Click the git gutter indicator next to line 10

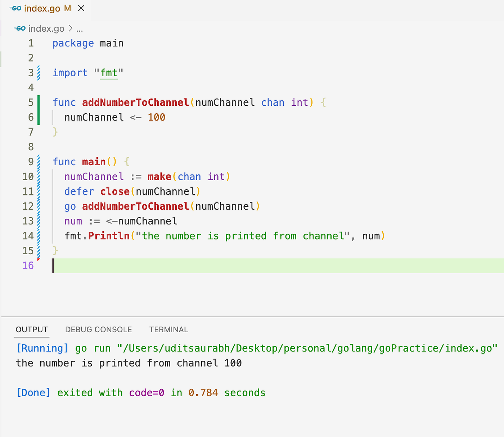[39, 177]
